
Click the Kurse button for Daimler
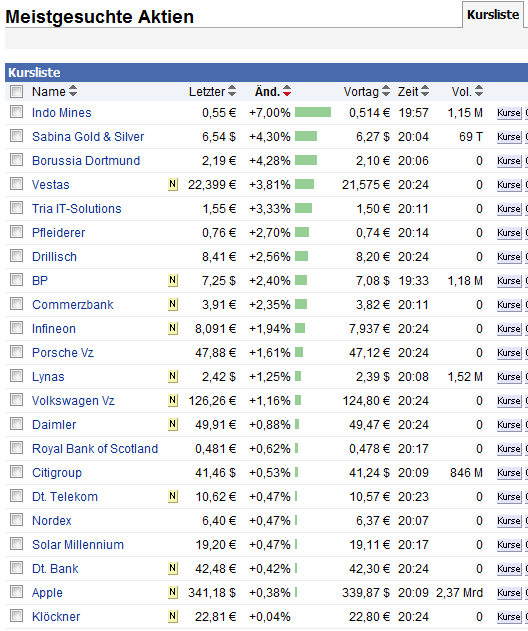click(509, 425)
